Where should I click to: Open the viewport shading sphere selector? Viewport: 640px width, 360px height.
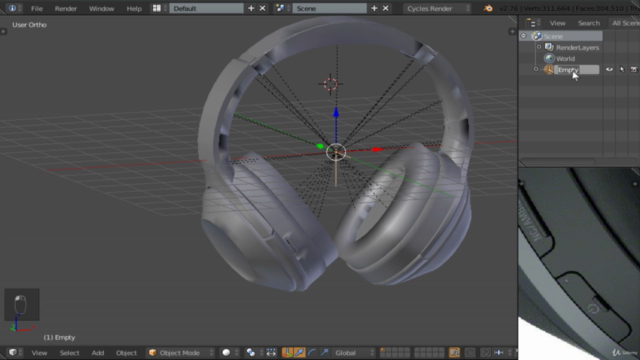point(229,353)
